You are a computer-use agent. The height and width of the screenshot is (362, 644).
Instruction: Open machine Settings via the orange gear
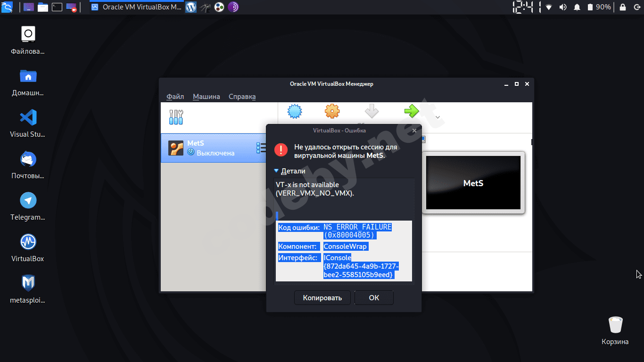pos(332,112)
